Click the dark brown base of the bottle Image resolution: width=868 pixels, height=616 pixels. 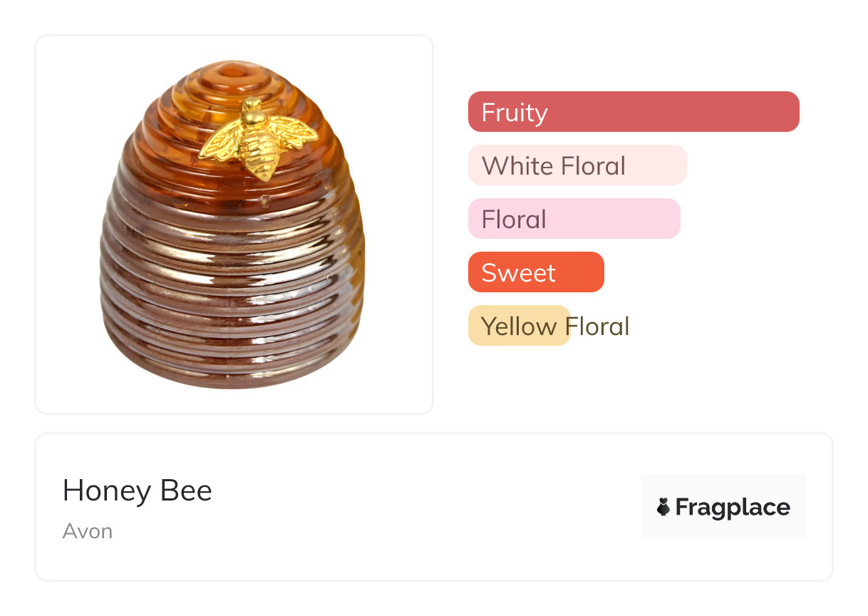point(232,349)
